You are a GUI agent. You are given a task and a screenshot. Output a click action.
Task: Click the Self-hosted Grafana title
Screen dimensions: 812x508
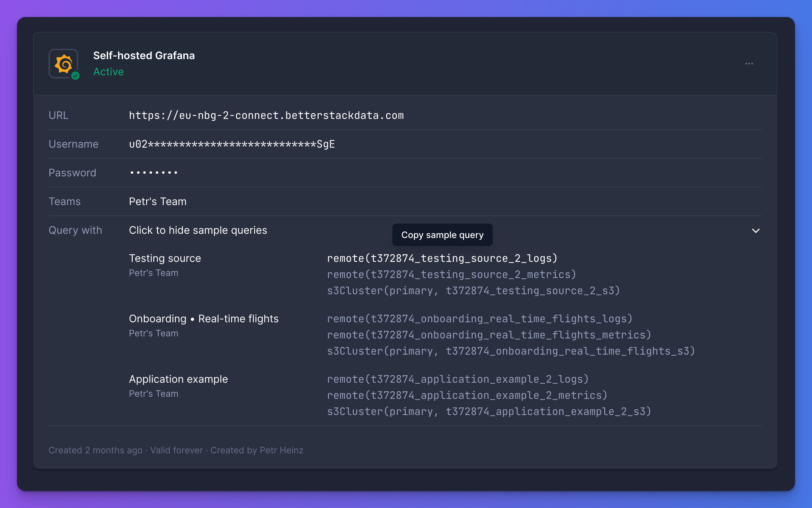144,55
